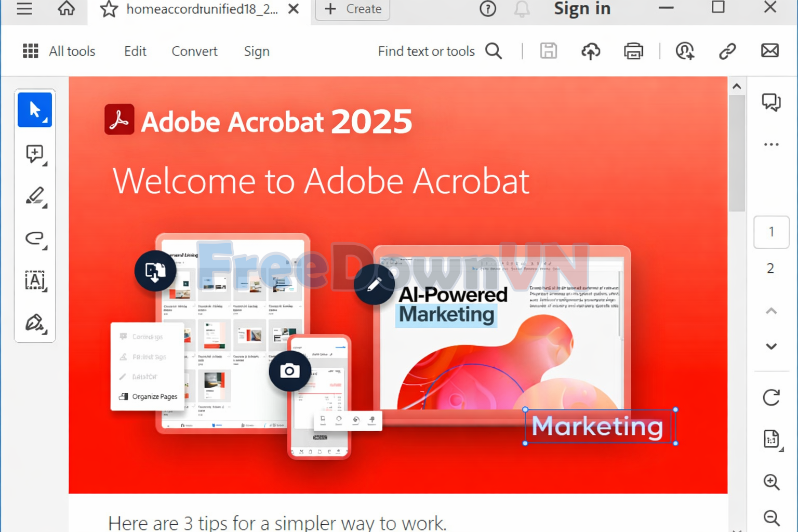
Task: Pick the lasso drawing tool
Action: coord(35,238)
